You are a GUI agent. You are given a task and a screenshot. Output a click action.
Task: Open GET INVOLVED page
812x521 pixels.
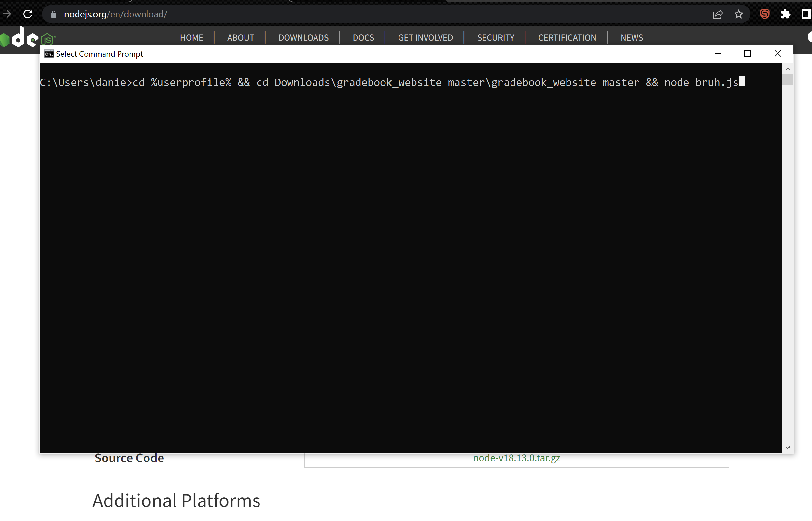point(425,37)
